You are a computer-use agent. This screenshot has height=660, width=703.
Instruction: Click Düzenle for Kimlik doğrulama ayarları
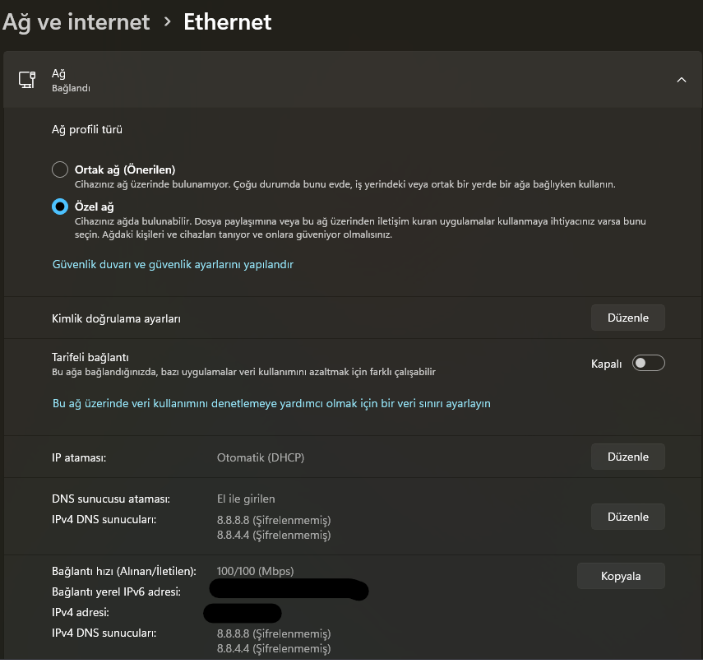[628, 317]
